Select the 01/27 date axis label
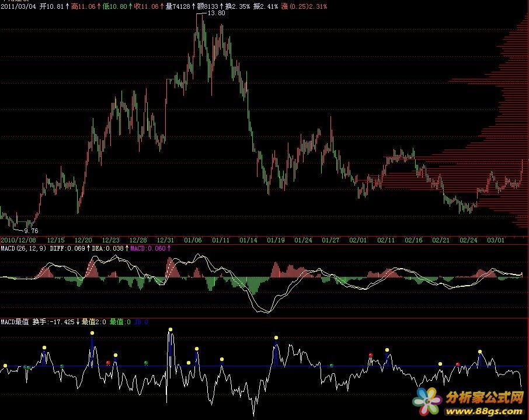Screen dimensions: 529x420 (x=330, y=240)
